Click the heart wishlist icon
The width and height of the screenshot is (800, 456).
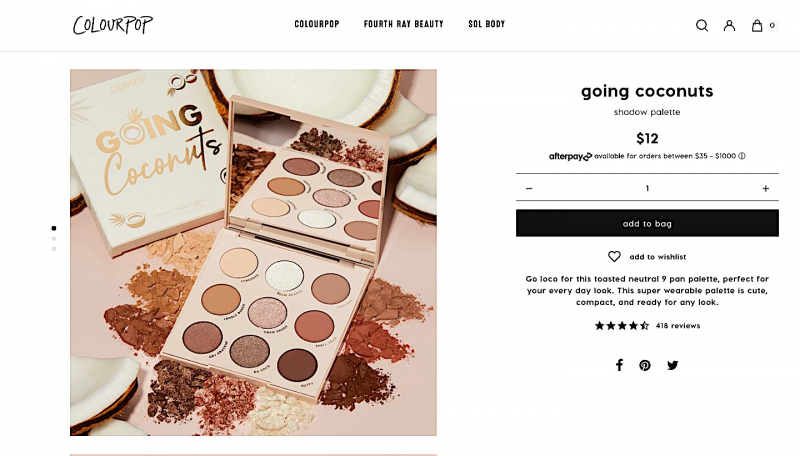(614, 257)
